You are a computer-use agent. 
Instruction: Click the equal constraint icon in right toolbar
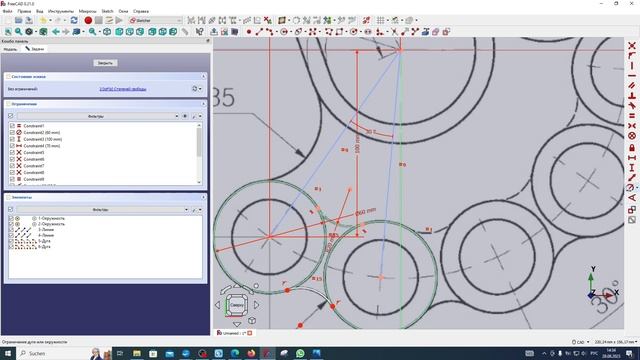point(631,116)
